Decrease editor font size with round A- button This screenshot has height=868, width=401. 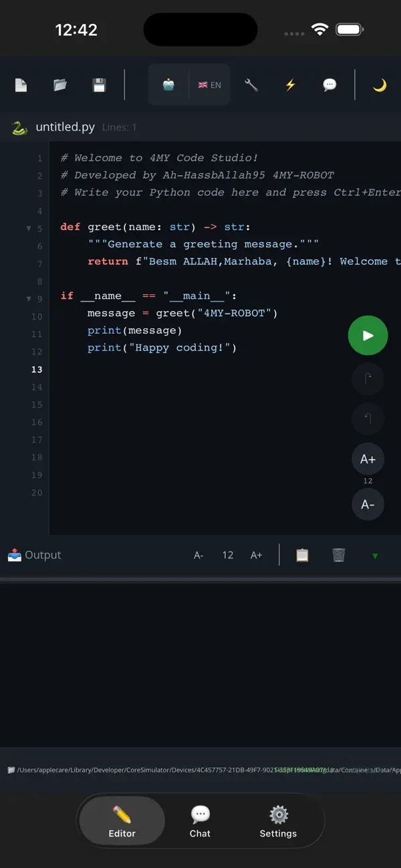[x=368, y=505]
